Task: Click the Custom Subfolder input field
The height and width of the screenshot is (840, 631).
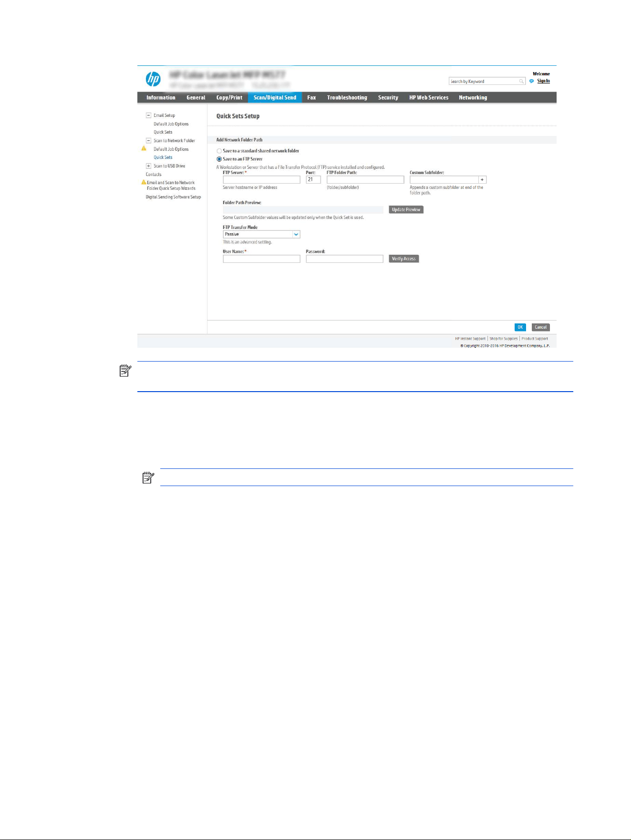Action: point(444,180)
